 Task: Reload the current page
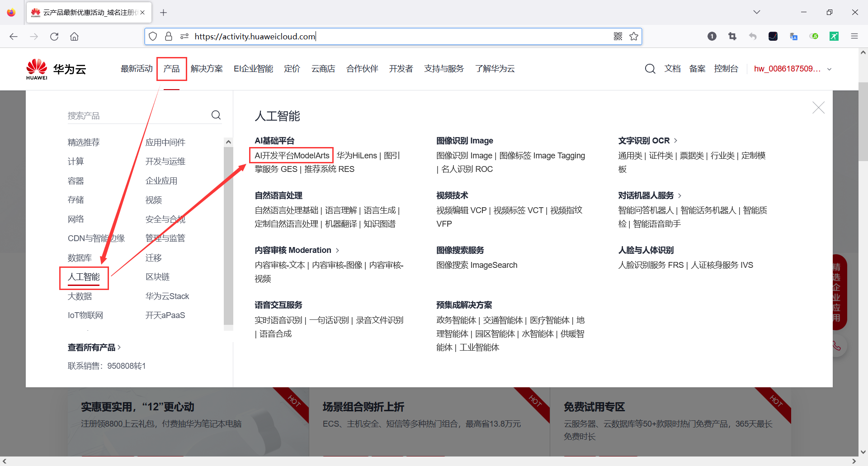(x=54, y=37)
